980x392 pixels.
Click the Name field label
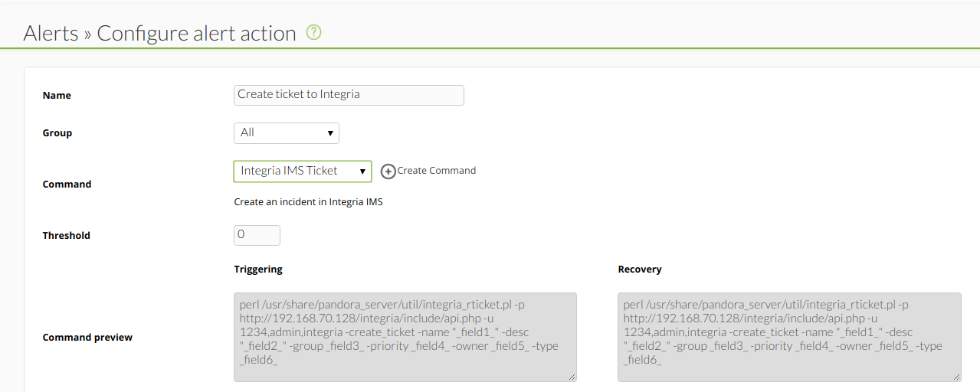57,96
